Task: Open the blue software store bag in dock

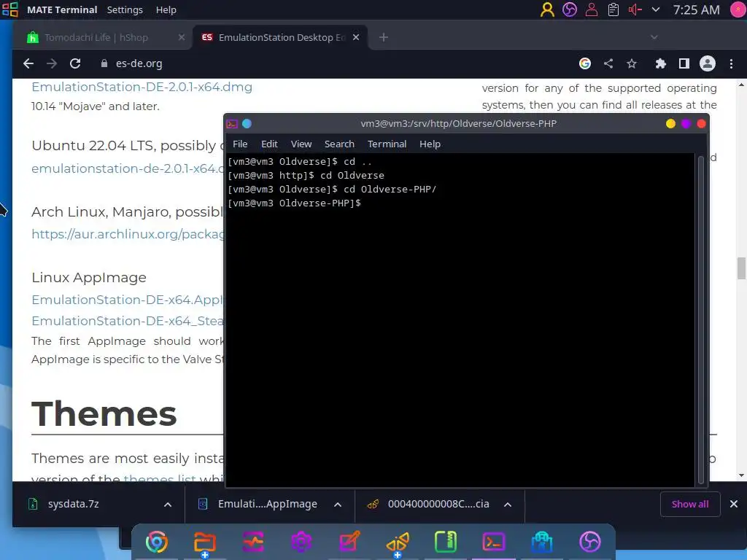Action: 542,542
